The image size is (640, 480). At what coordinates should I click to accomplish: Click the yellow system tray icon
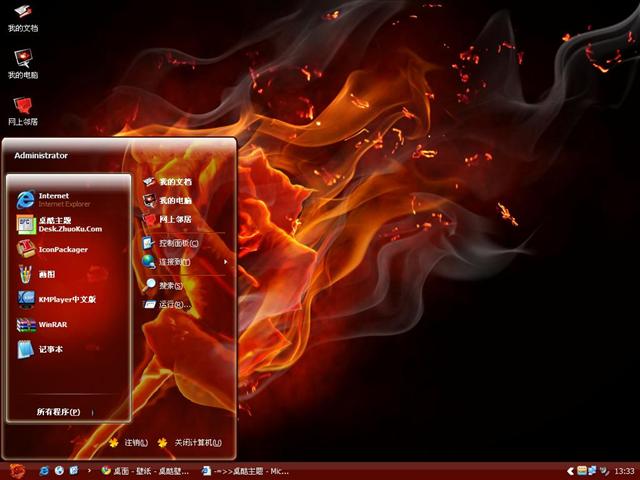(582, 471)
